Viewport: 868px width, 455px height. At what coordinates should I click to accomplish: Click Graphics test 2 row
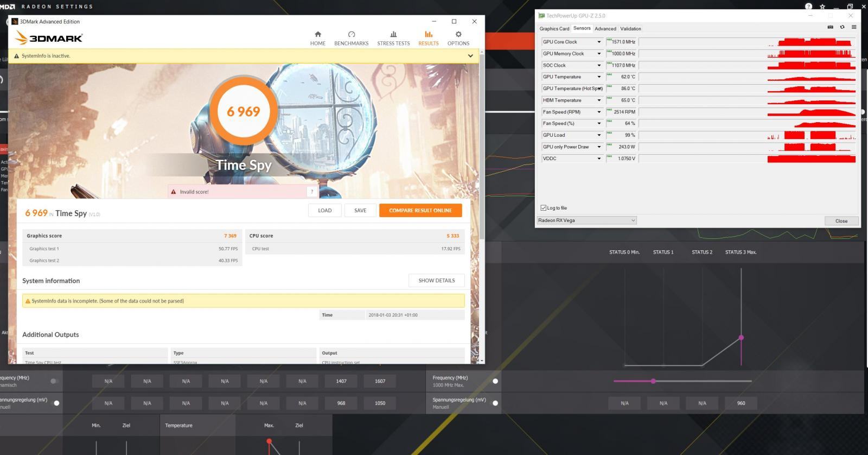[x=132, y=261]
